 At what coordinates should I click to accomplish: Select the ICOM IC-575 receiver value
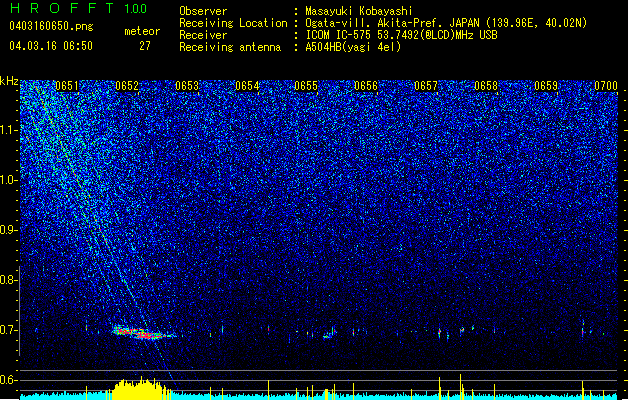[401, 35]
